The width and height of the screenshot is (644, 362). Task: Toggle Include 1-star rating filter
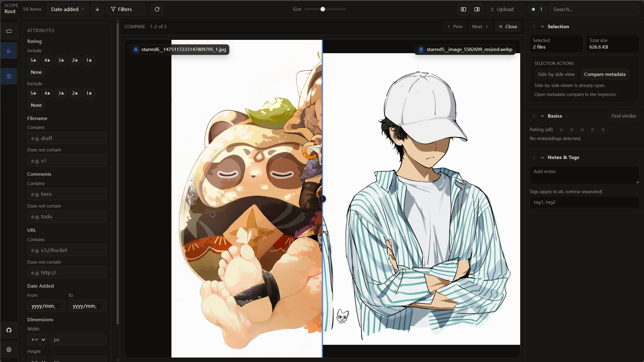tap(89, 60)
